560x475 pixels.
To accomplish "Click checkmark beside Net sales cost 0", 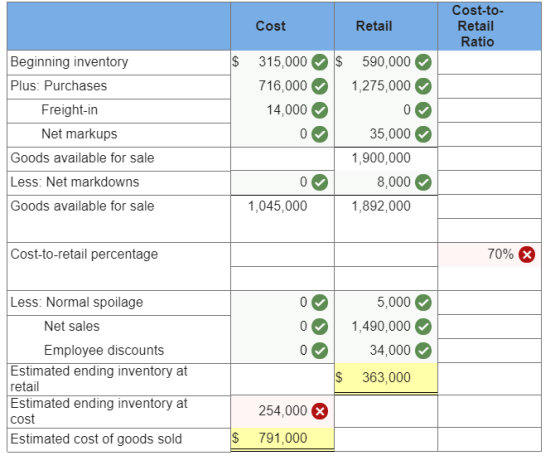I will [320, 327].
